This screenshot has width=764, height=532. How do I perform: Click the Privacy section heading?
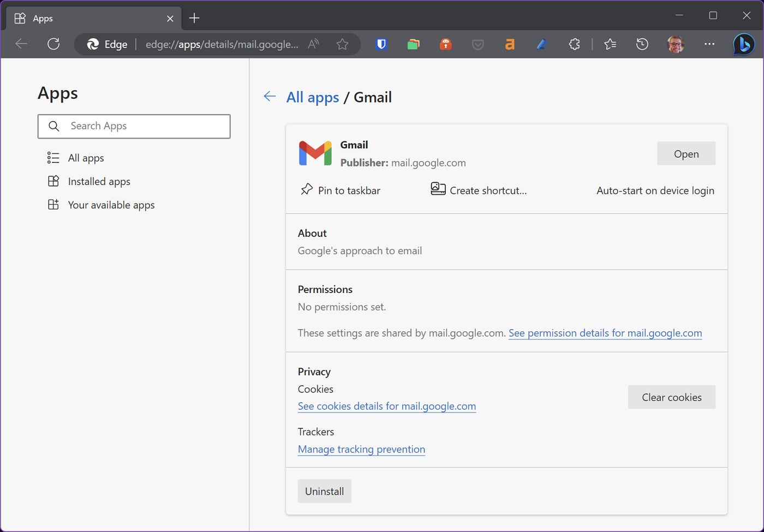click(x=314, y=372)
